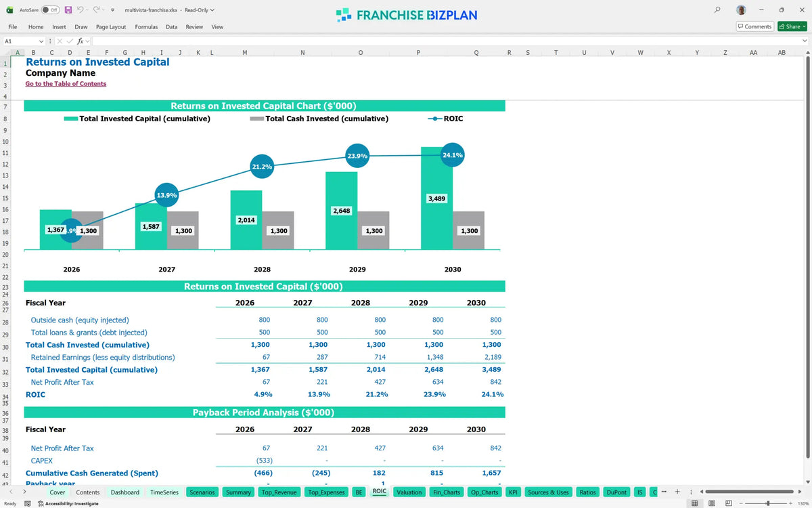Open the Sources & Uses sheet tab
The image size is (812, 508).
(x=548, y=492)
